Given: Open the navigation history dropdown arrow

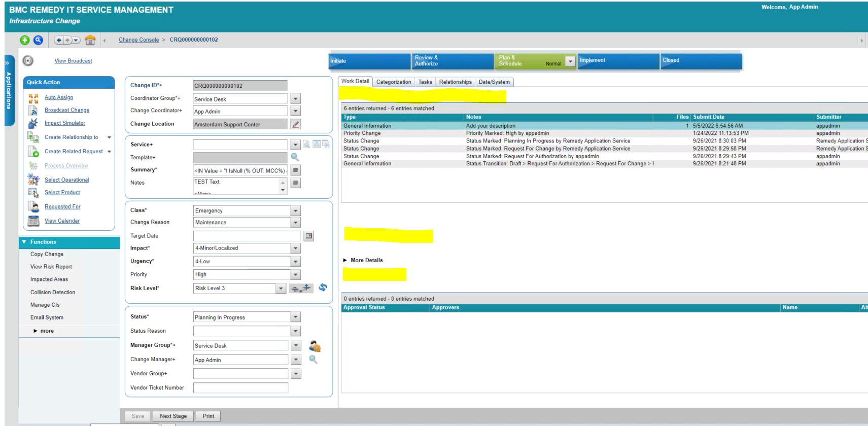Looking at the screenshot, I should tap(76, 40).
